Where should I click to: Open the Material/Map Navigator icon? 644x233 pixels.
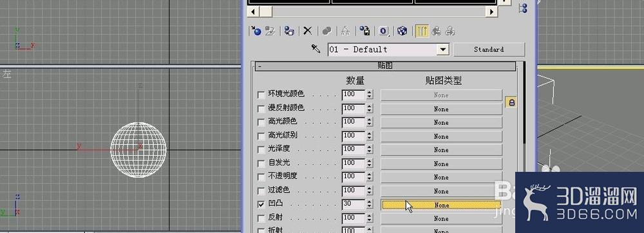[523, 8]
